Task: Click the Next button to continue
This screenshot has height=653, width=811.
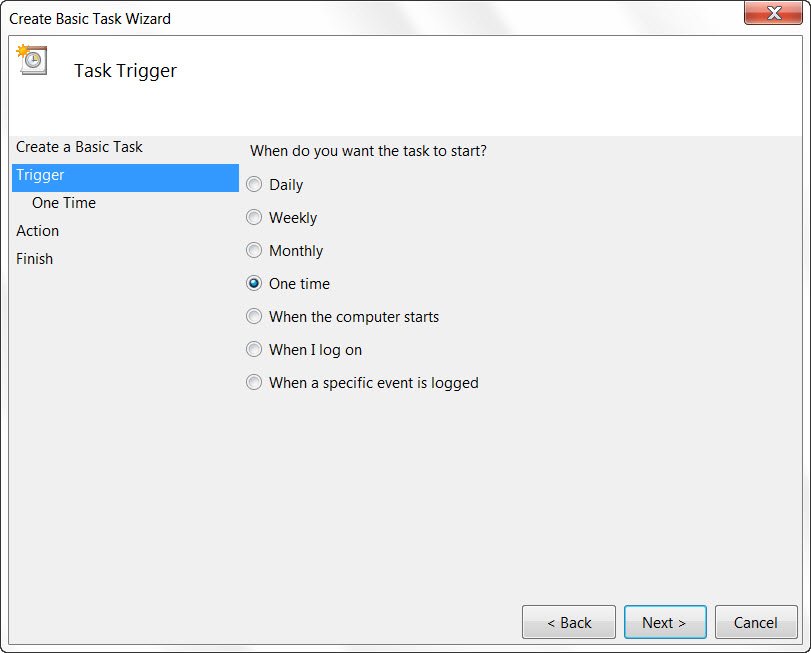Action: pyautogui.click(x=664, y=622)
